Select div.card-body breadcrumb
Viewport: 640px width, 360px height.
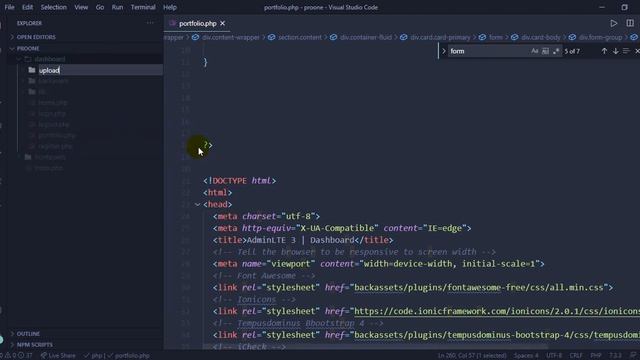[541, 38]
